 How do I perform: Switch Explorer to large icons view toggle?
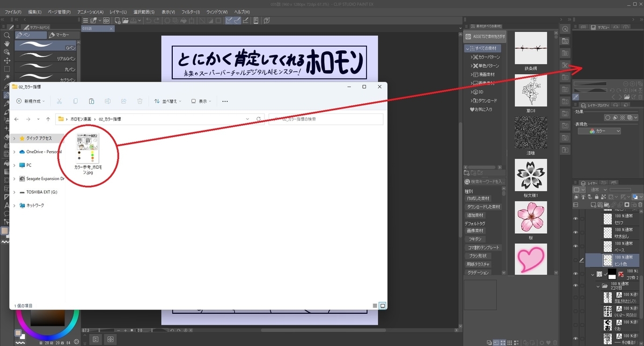click(x=383, y=305)
